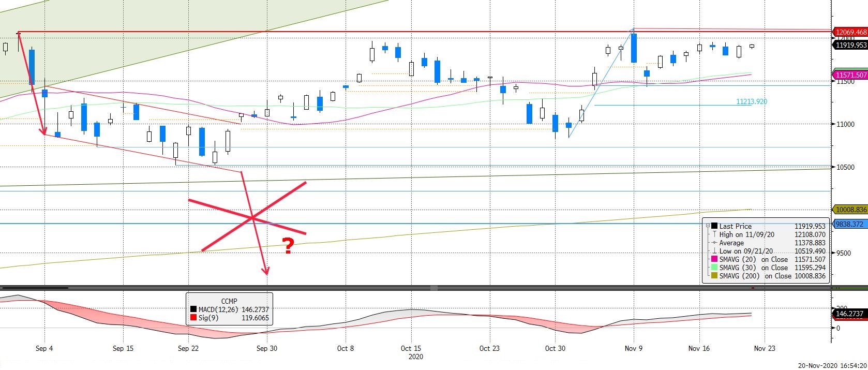The image size is (868, 370).
Task: Click the 146.2737 MACD axis tag
Action: [x=850, y=314]
